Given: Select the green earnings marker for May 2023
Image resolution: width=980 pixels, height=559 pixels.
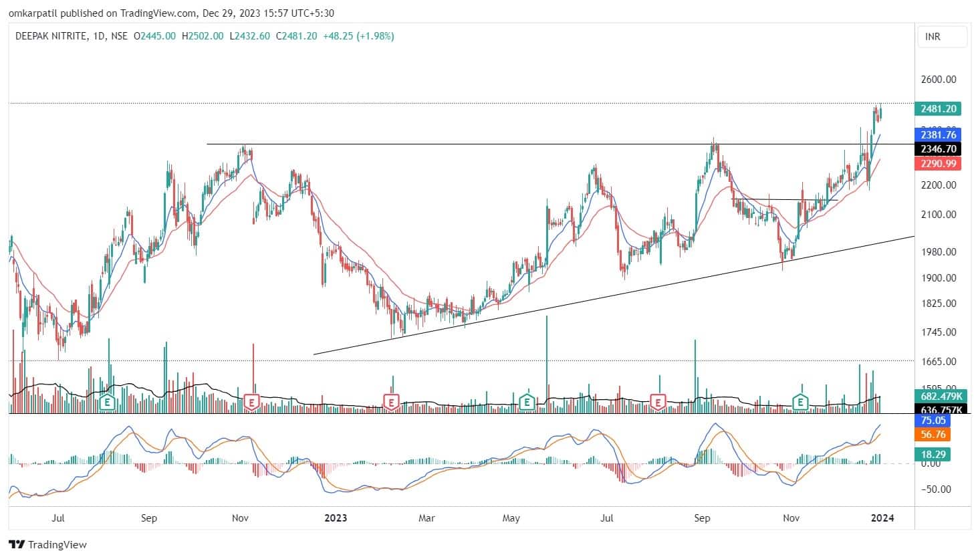Looking at the screenshot, I should (527, 402).
